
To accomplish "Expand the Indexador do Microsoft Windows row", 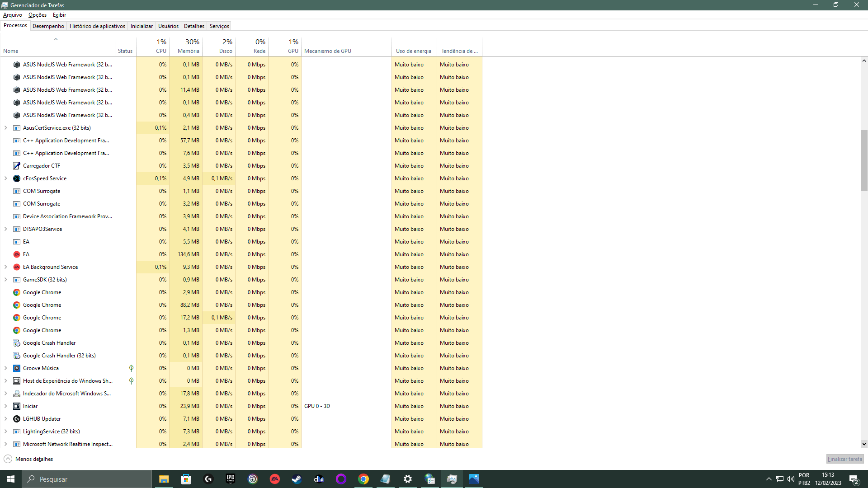I will (x=5, y=394).
